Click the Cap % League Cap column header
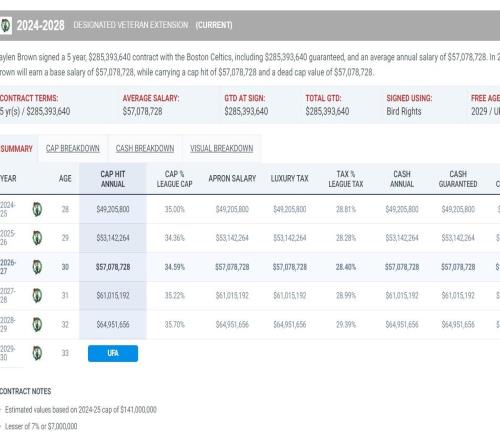Viewport: 500px width, 440px height. [x=175, y=179]
